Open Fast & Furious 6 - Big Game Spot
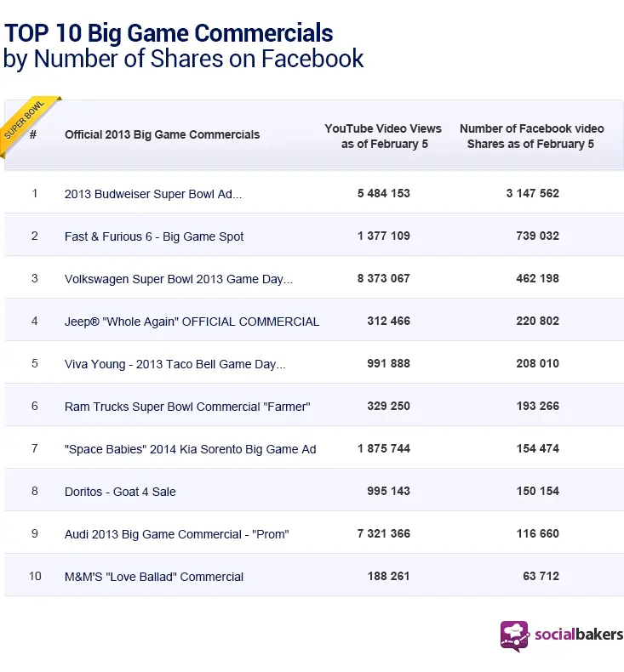Screen dimensions: 624x672 (154, 236)
